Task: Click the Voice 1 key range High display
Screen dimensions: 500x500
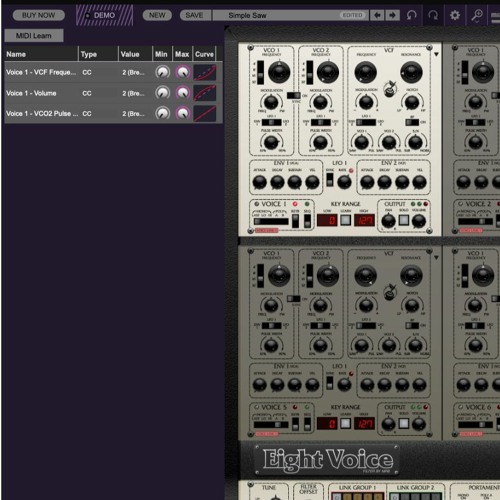Action: click(x=364, y=220)
